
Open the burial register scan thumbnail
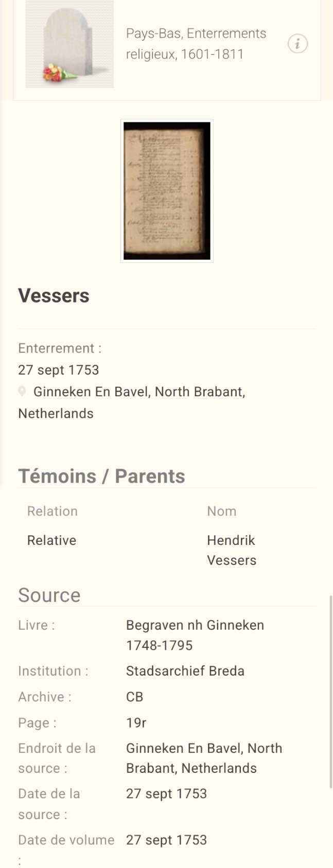click(x=167, y=191)
